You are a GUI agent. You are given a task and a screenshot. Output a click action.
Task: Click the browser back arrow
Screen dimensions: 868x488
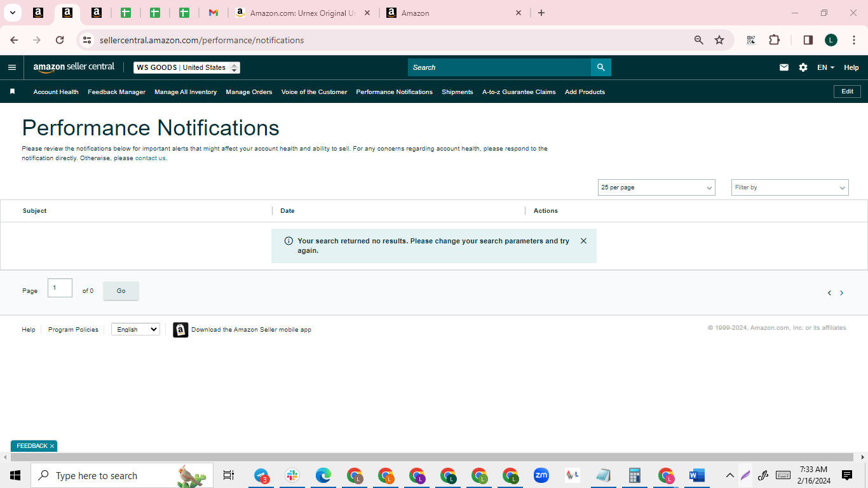tap(14, 40)
